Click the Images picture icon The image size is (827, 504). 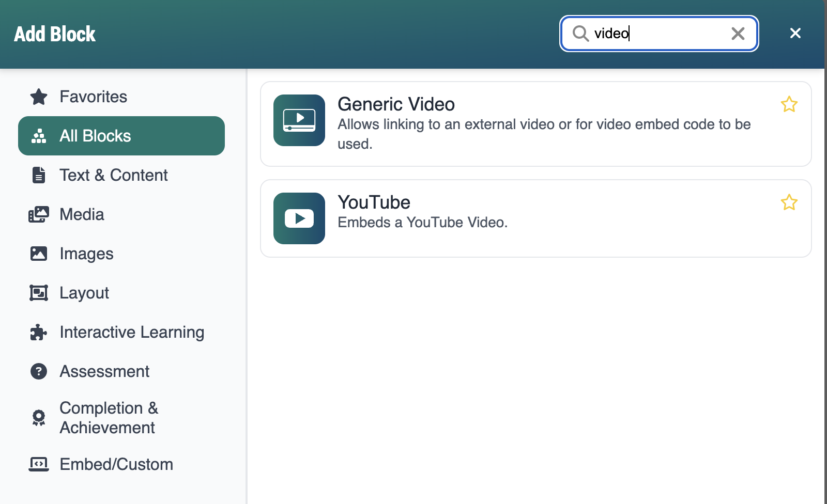pos(39,254)
